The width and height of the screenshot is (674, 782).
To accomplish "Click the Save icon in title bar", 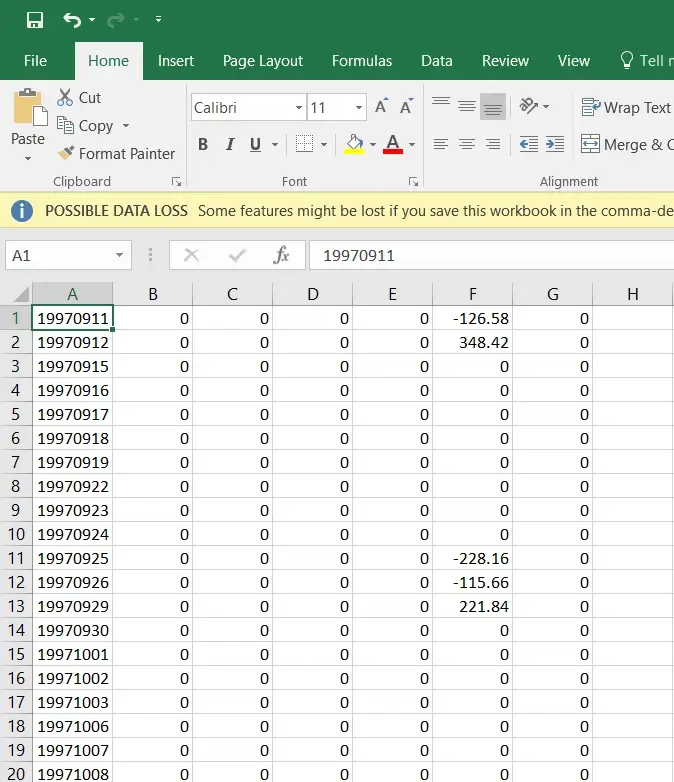I will pyautogui.click(x=34, y=20).
